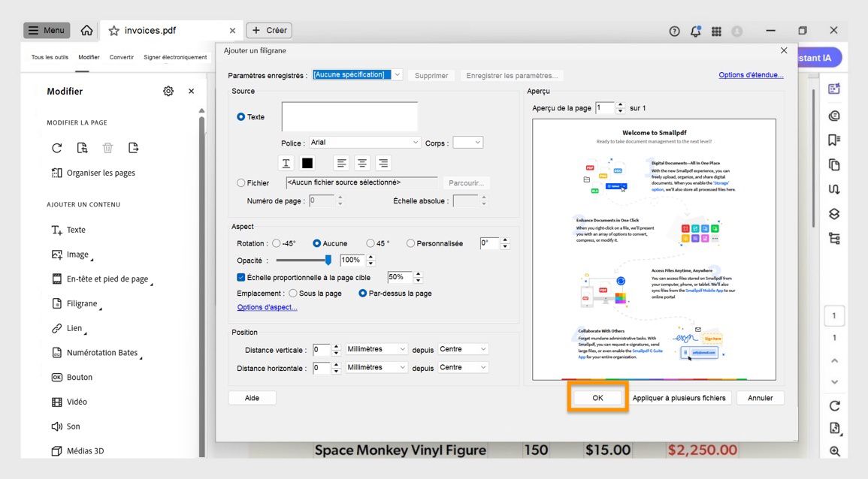Choose Personnalisée rotation
This screenshot has width=868, height=479.
[411, 243]
